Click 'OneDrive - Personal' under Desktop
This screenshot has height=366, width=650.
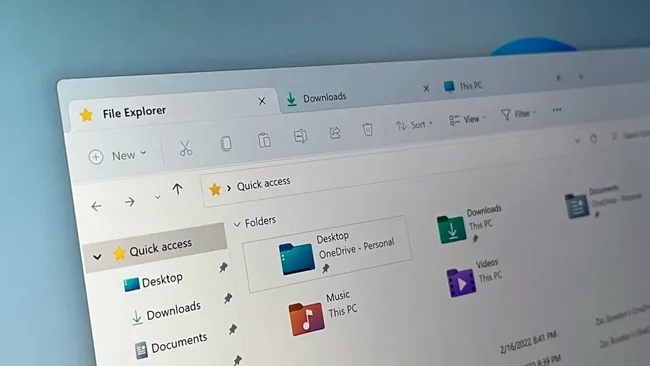click(x=357, y=248)
